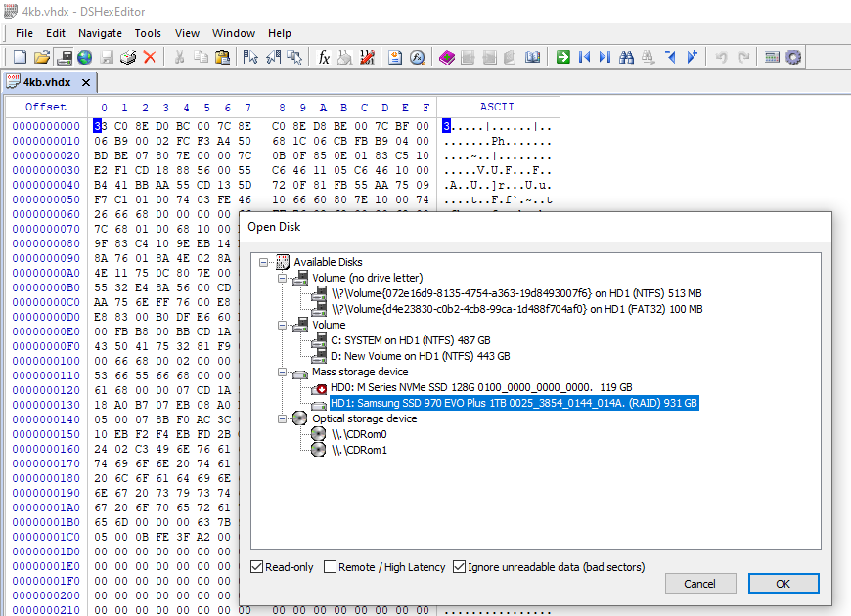Click the binoculars Find icon
The width and height of the screenshot is (851, 616).
[626, 57]
